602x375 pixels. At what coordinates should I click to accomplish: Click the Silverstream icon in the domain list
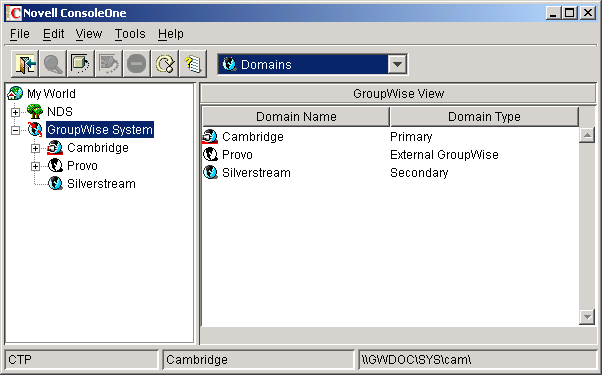(x=210, y=172)
